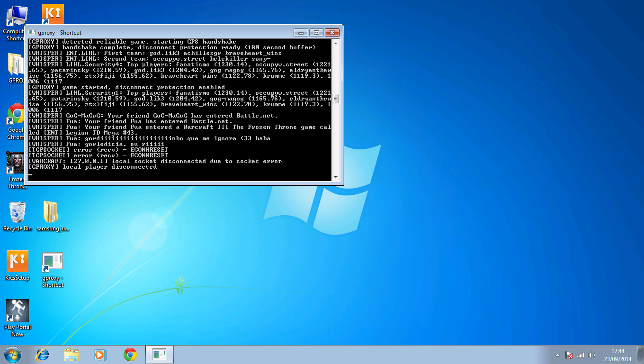Minimize the gproxy console window
This screenshot has height=364, width=644.
click(301, 33)
